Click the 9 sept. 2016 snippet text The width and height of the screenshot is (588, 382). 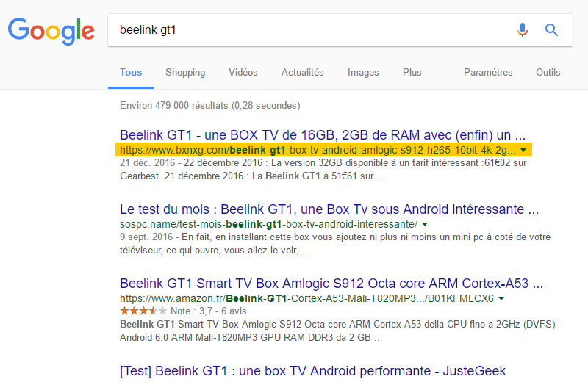coord(335,243)
